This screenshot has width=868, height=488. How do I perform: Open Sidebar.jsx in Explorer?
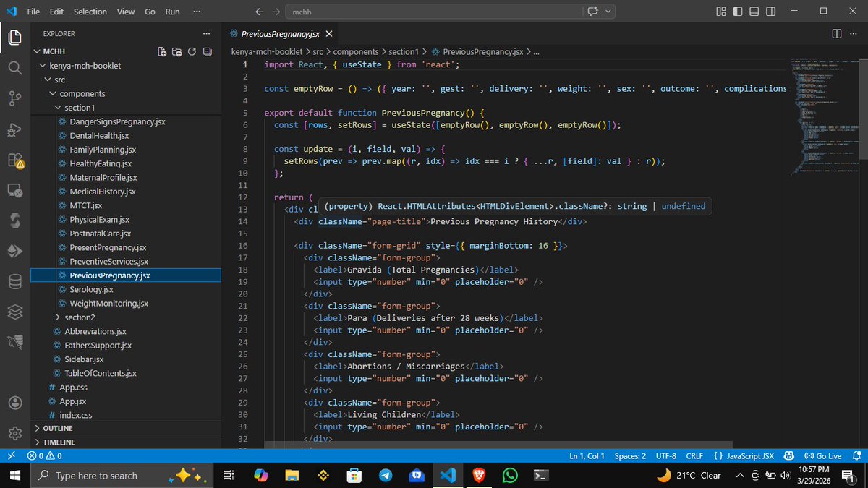pos(83,359)
